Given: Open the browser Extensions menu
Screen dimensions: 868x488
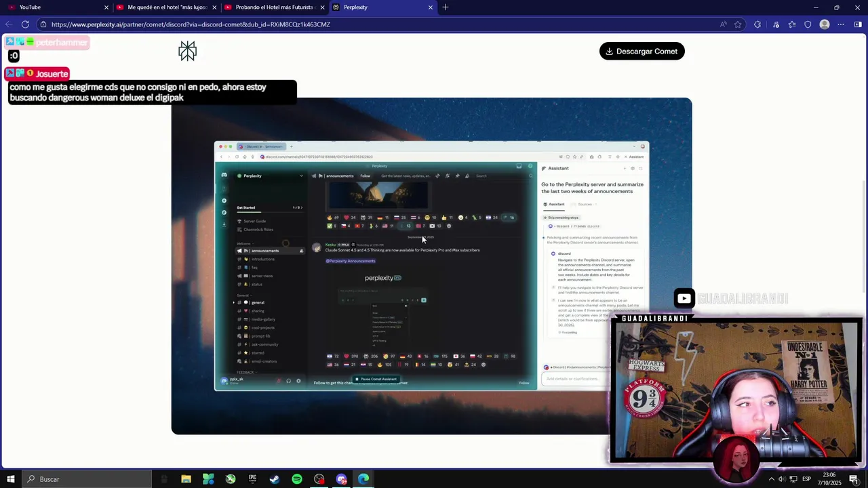Looking at the screenshot, I should tap(757, 24).
